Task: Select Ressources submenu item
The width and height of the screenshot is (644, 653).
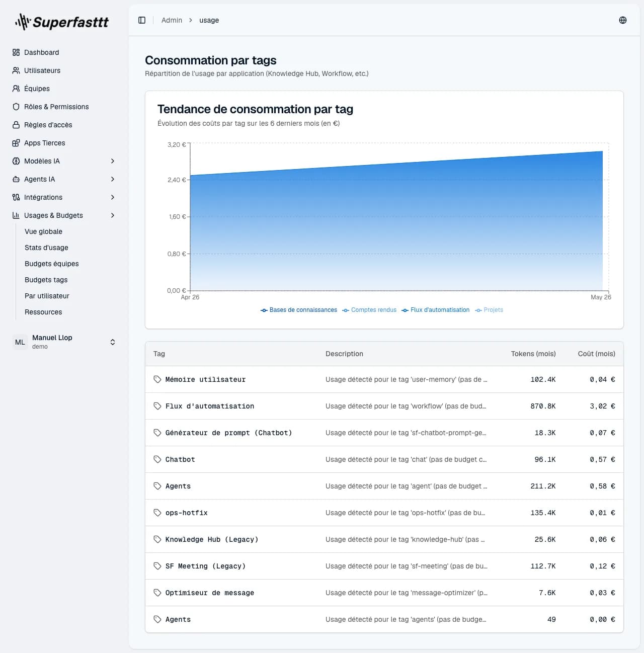Action: point(43,312)
